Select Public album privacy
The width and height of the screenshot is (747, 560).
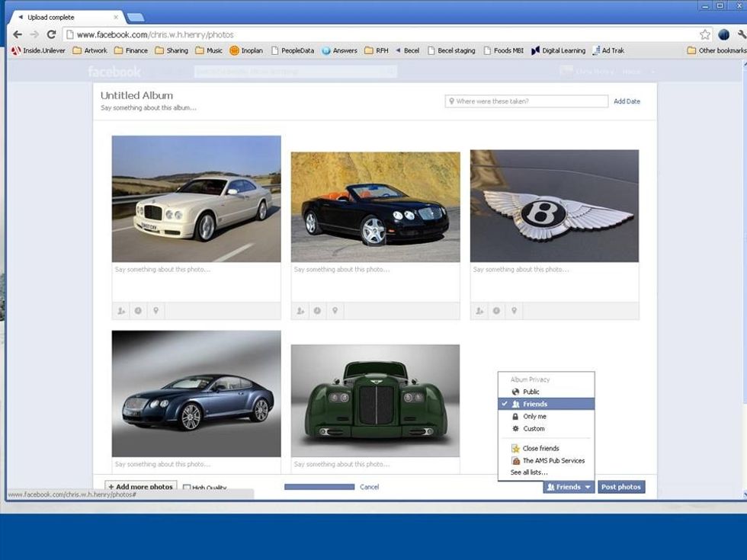547,392
